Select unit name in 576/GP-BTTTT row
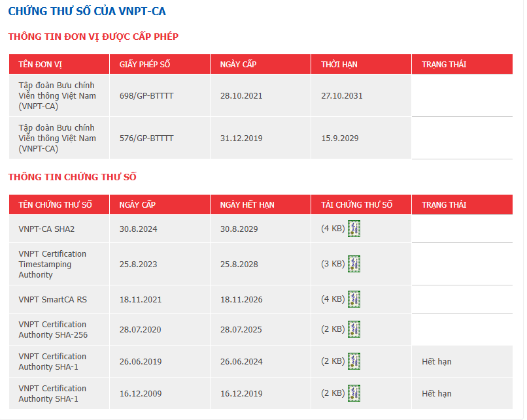The width and height of the screenshot is (527, 420). (x=57, y=138)
